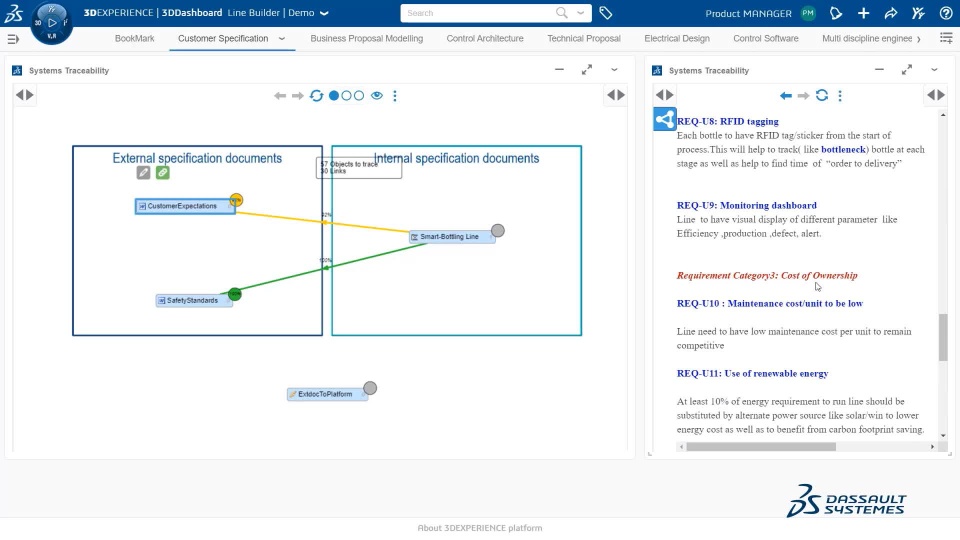This screenshot has width=960, height=540.
Task: Click the vertical scrollbar thumb in requirements panel
Action: coord(943,337)
